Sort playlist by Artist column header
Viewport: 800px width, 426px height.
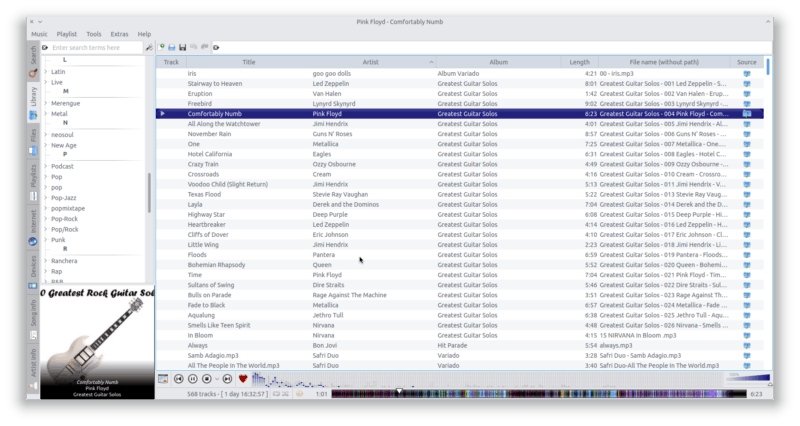click(370, 62)
